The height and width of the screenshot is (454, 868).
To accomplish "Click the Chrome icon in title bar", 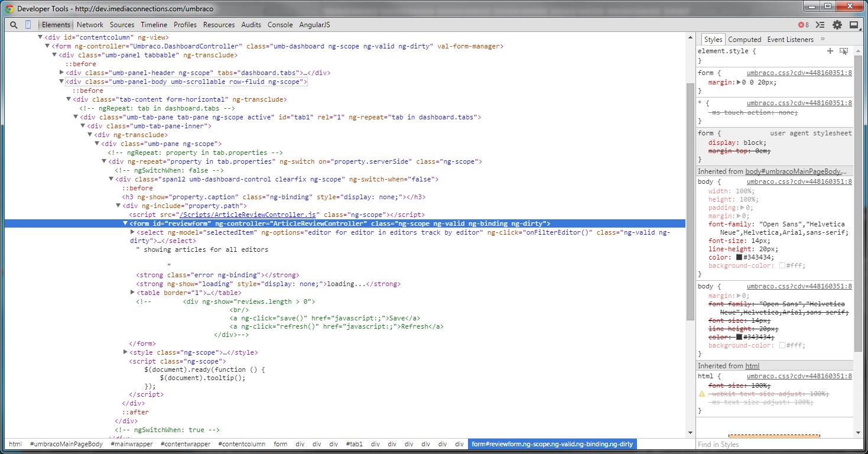I will click(x=9, y=9).
